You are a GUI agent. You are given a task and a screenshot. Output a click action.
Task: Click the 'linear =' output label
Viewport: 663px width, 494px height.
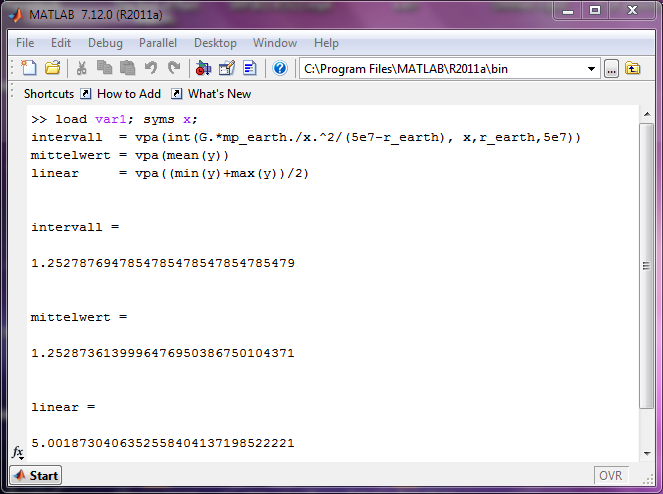click(63, 407)
